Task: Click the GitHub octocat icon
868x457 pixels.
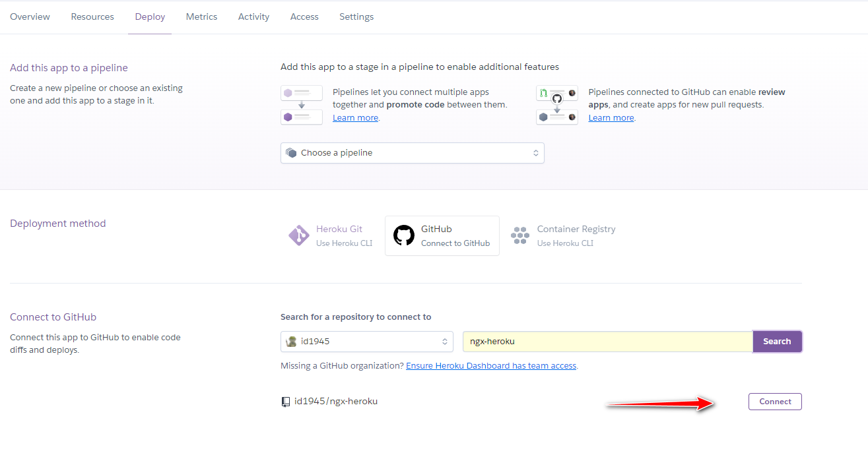Action: pyautogui.click(x=404, y=235)
